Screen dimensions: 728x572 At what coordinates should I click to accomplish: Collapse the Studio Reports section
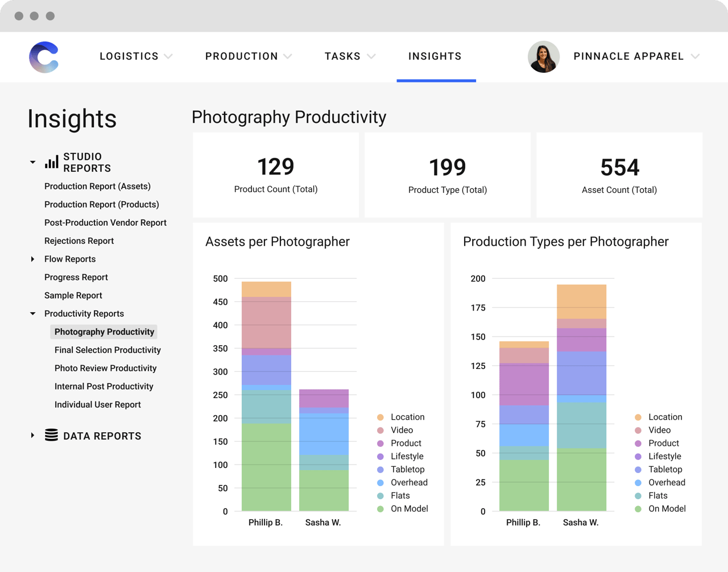[x=32, y=162]
